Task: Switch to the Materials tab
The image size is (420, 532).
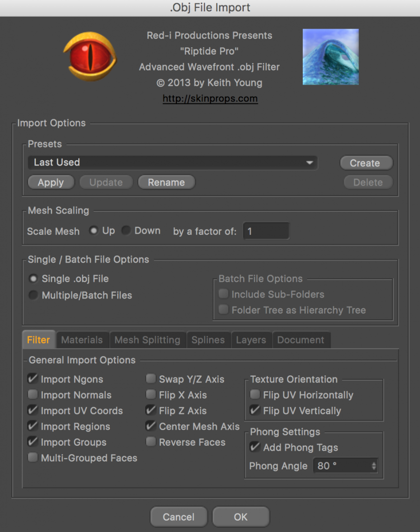Action: 82,340
